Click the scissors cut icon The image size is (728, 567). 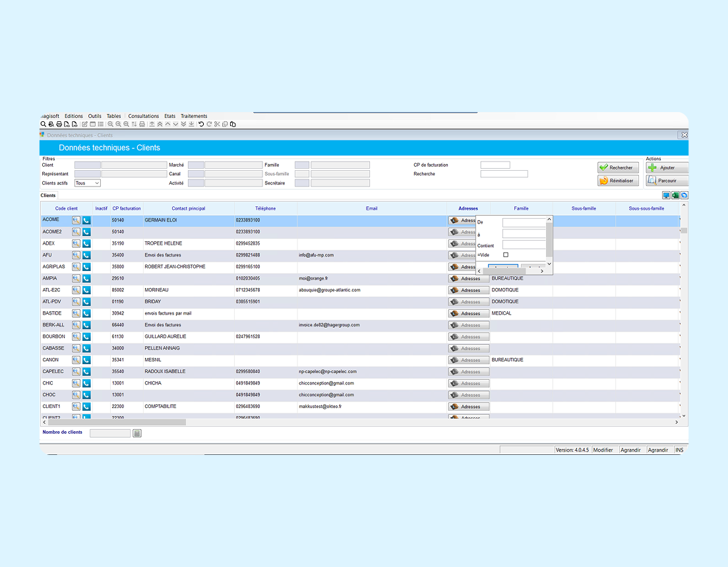(x=217, y=125)
